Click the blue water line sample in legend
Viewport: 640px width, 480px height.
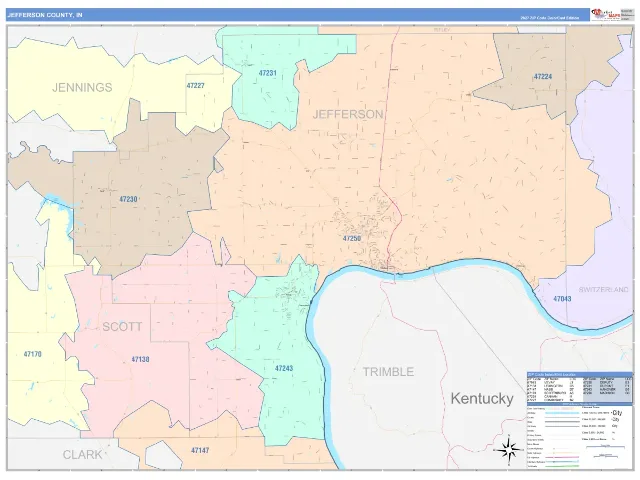[561, 413]
